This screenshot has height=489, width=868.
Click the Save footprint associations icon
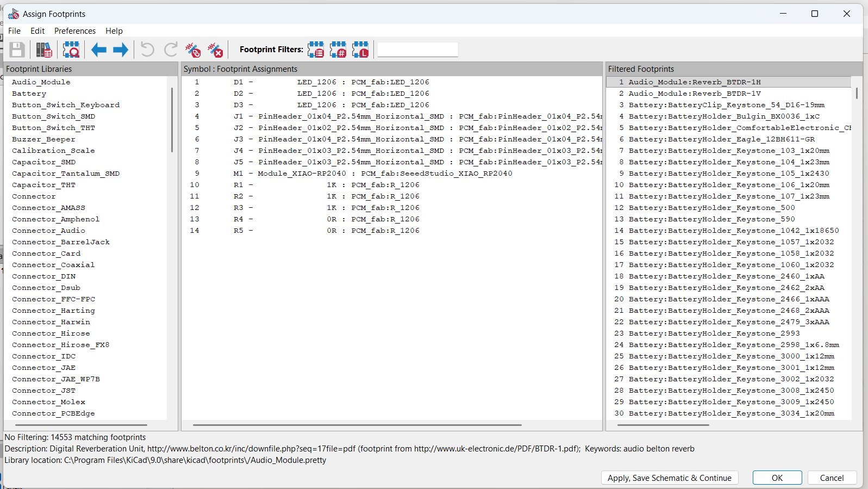[17, 49]
